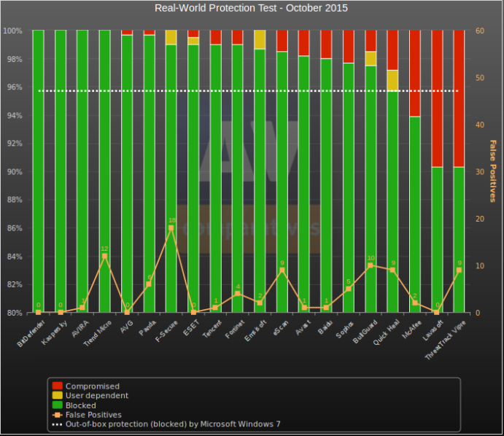The height and width of the screenshot is (436, 504).
Task: Click the green Blocked legend swatch
Action: (57, 405)
